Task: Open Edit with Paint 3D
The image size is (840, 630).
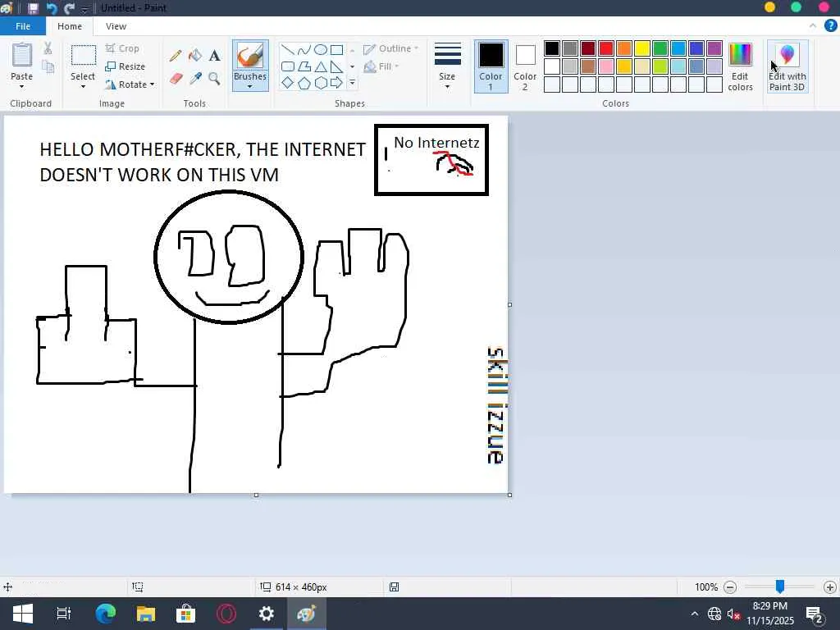Action: (787, 67)
